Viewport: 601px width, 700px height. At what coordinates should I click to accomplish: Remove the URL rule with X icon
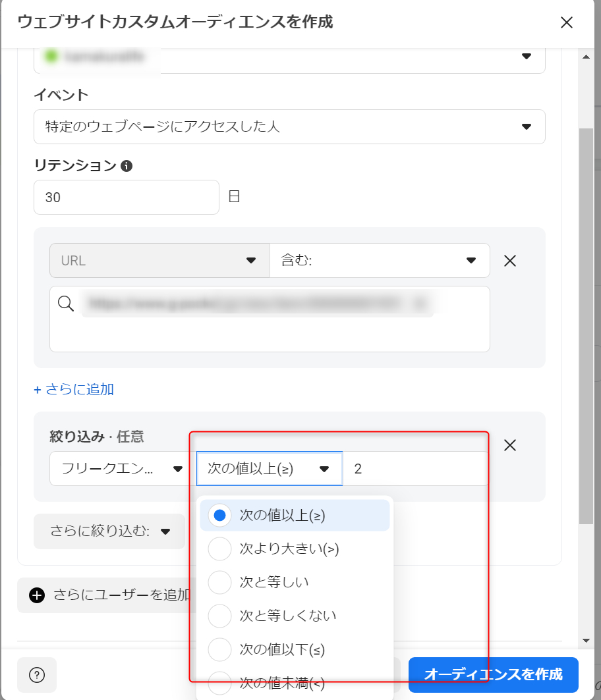click(x=509, y=261)
